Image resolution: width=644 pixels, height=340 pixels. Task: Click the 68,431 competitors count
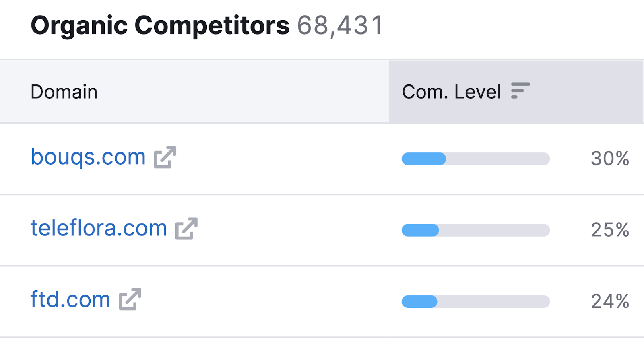[340, 26]
